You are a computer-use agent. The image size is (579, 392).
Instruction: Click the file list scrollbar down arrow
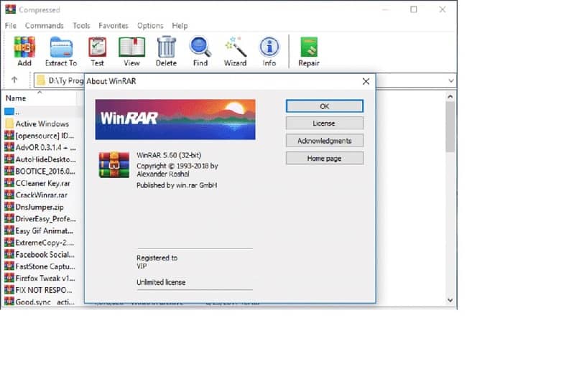tap(450, 300)
